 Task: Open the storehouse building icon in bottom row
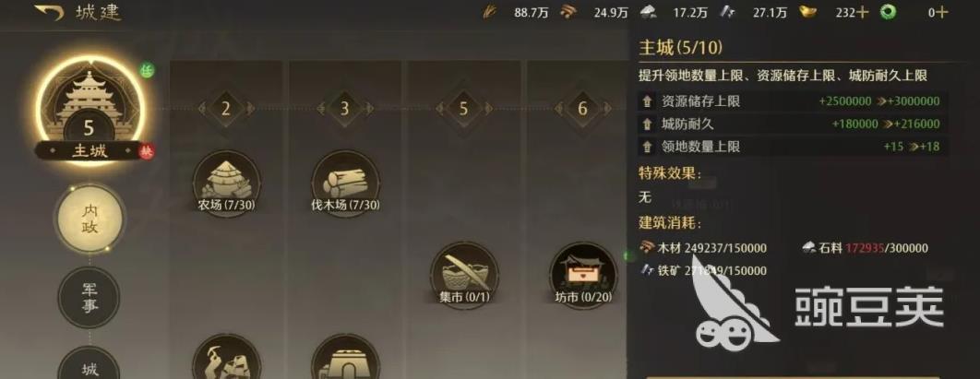click(x=345, y=359)
